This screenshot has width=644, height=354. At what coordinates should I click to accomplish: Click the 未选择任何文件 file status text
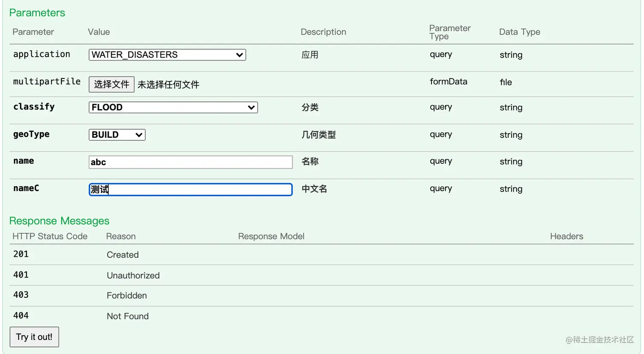click(168, 85)
